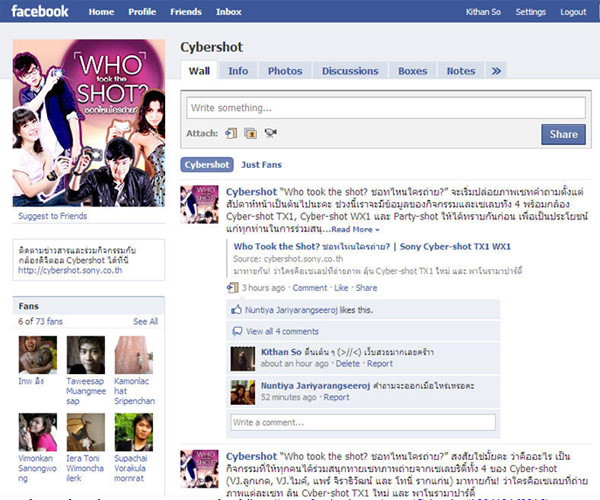Click the '3 hours ago' timestamp
Viewport: 600px width, 500px height.
[263, 288]
